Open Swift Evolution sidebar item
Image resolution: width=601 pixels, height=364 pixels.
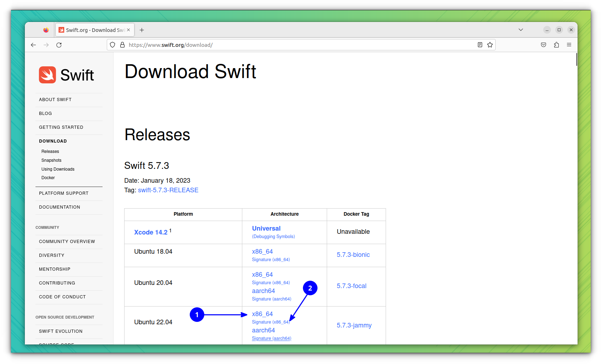pyautogui.click(x=61, y=331)
